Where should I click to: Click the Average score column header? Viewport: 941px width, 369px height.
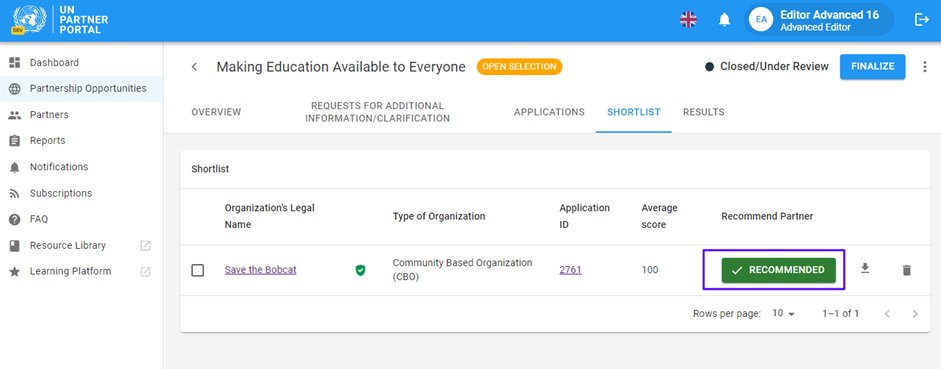(x=659, y=217)
